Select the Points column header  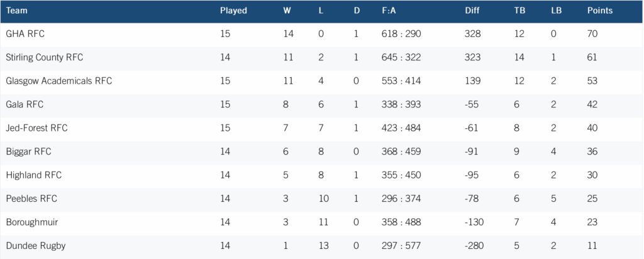point(599,11)
